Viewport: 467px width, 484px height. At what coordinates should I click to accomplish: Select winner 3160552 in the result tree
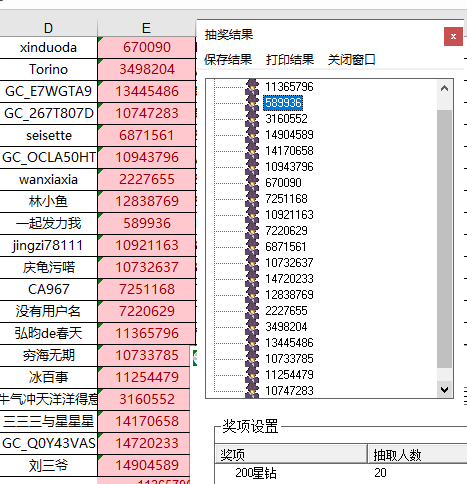pyautogui.click(x=286, y=119)
